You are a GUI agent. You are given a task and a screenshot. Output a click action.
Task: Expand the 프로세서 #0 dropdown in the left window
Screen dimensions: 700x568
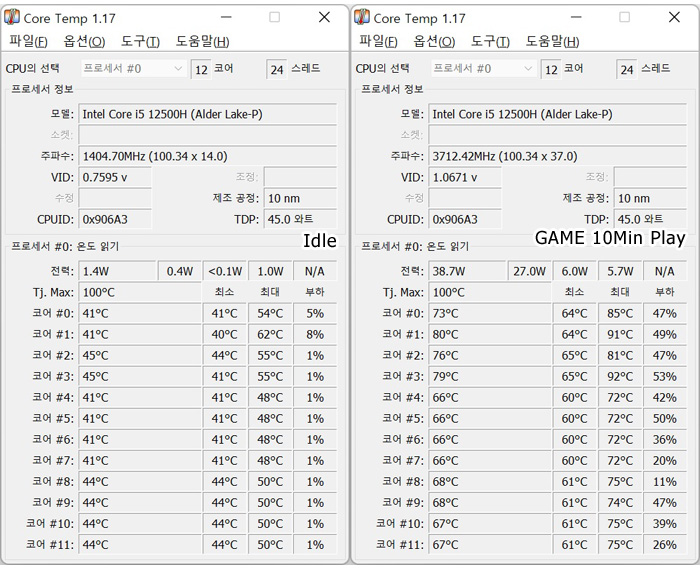coord(178,68)
